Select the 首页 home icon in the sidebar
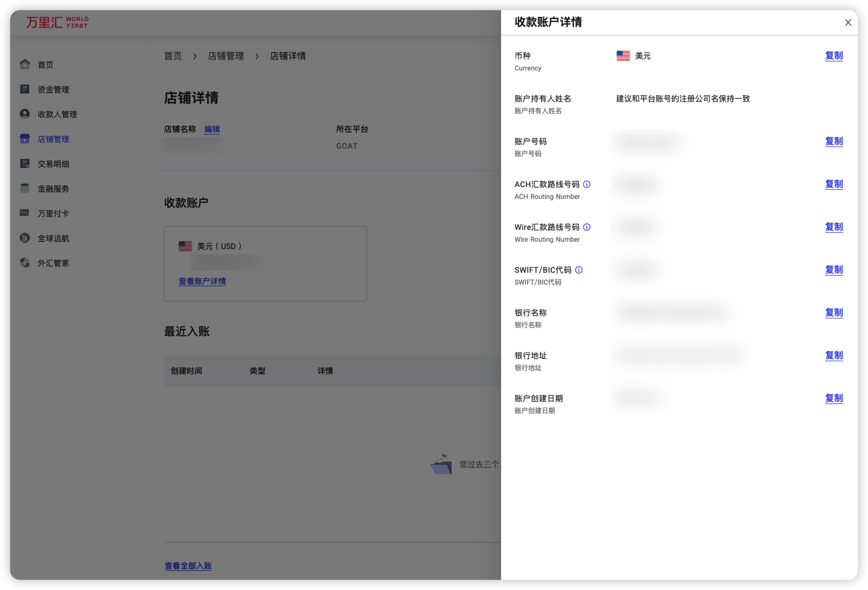The height and width of the screenshot is (590, 868). pos(24,64)
